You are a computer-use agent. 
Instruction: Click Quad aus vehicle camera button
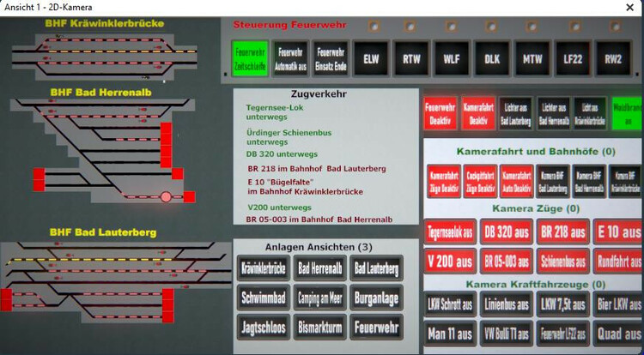click(618, 334)
